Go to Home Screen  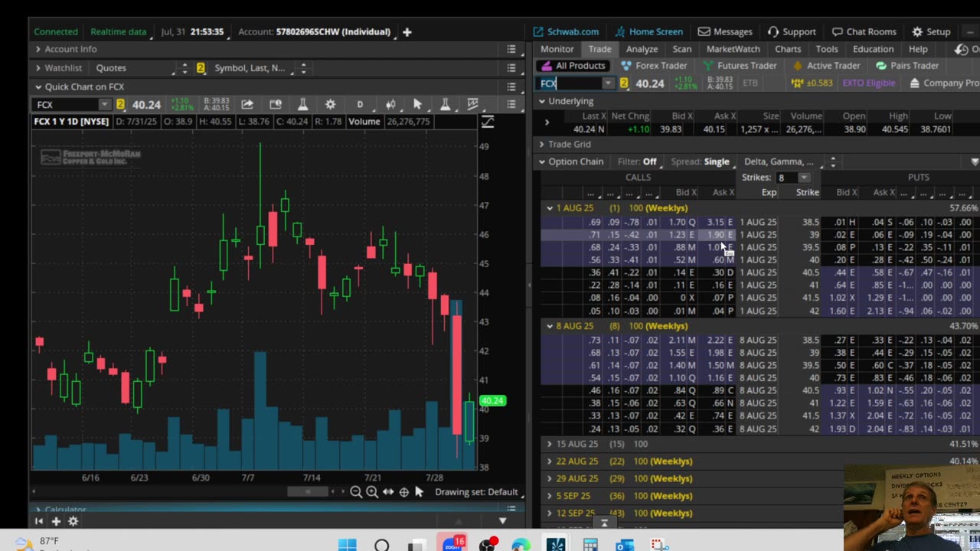(649, 32)
